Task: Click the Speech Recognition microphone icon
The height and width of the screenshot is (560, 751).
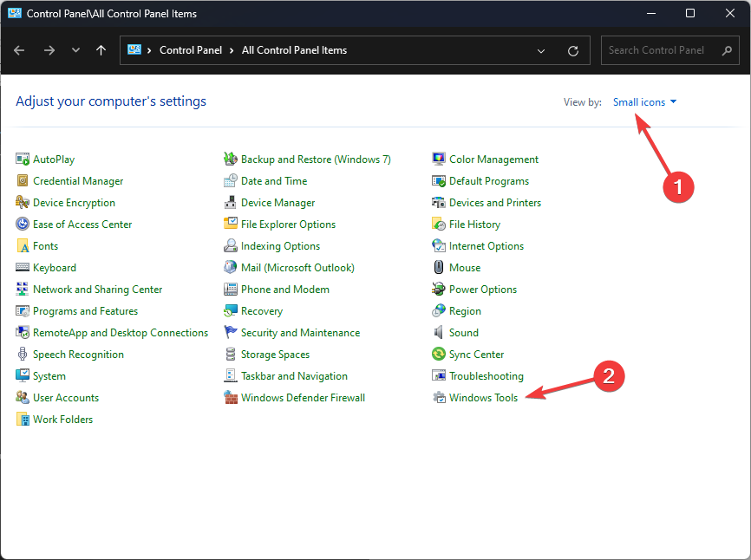Action: point(23,355)
